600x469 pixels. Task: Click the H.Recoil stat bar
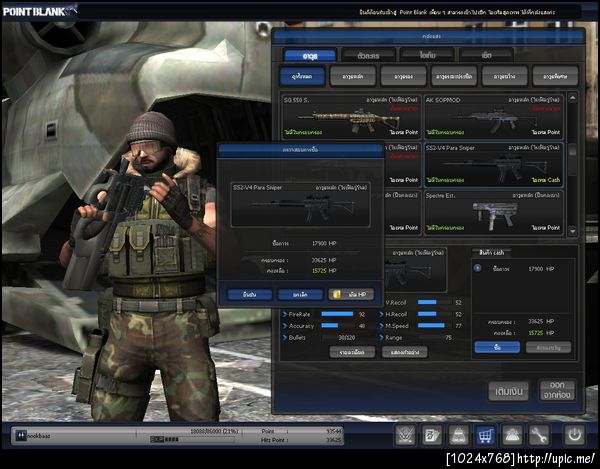(x=434, y=314)
